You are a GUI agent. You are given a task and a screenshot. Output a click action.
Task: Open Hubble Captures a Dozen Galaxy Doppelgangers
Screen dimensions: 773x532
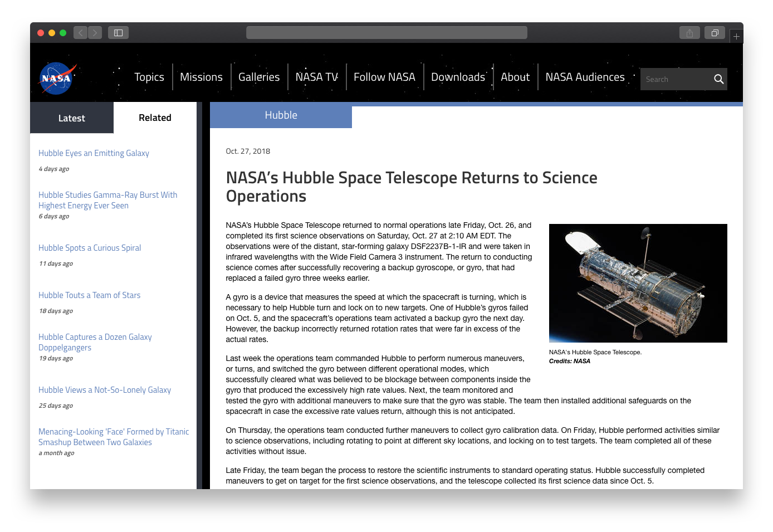[95, 343]
